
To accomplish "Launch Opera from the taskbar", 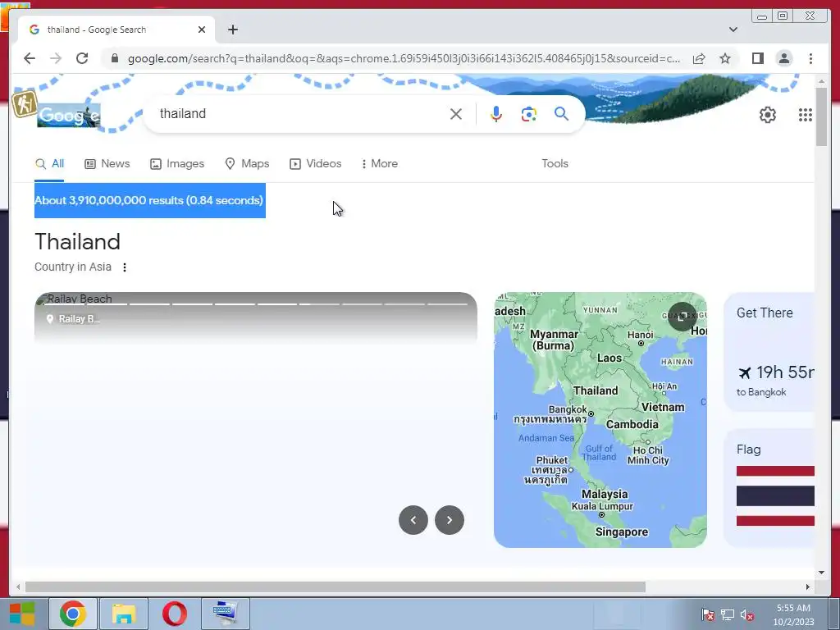I will click(175, 614).
